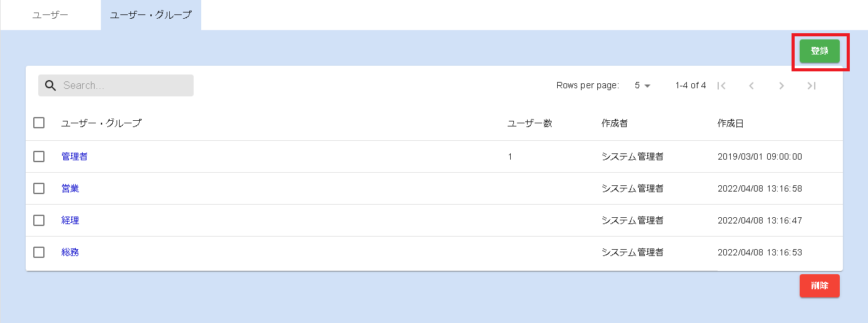Check the box for 管理者 row
868x323 pixels.
(x=39, y=156)
